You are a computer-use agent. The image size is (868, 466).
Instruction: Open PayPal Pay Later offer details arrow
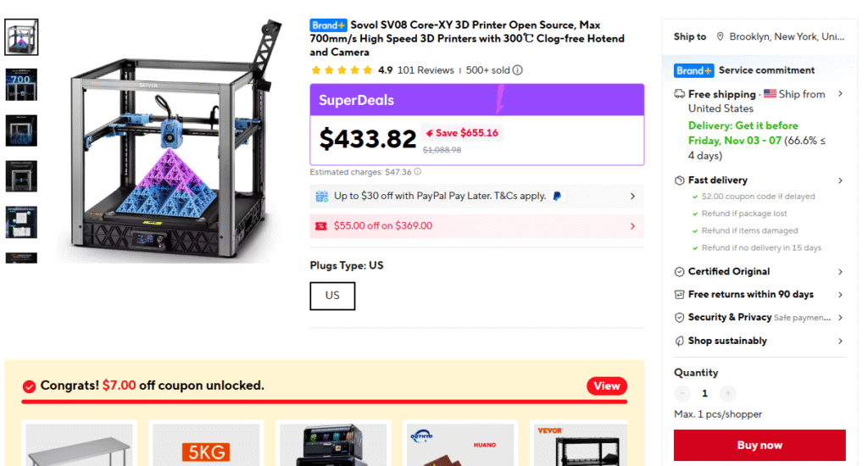click(632, 197)
